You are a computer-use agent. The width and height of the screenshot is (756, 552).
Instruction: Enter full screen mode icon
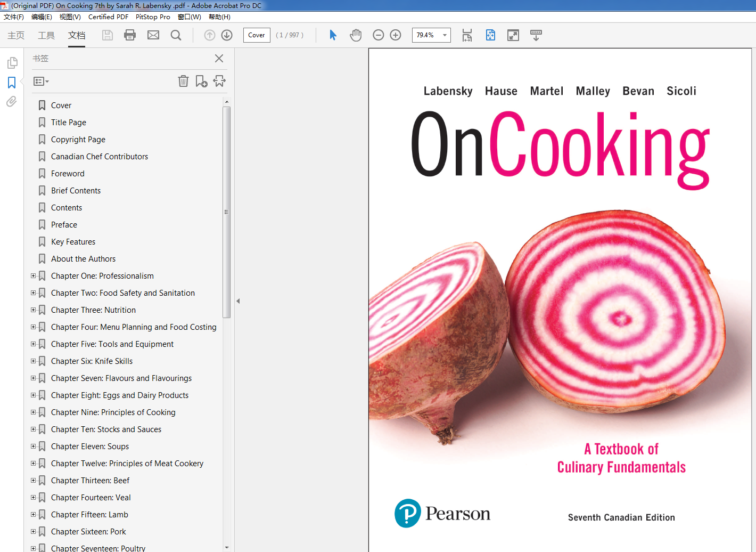point(513,35)
